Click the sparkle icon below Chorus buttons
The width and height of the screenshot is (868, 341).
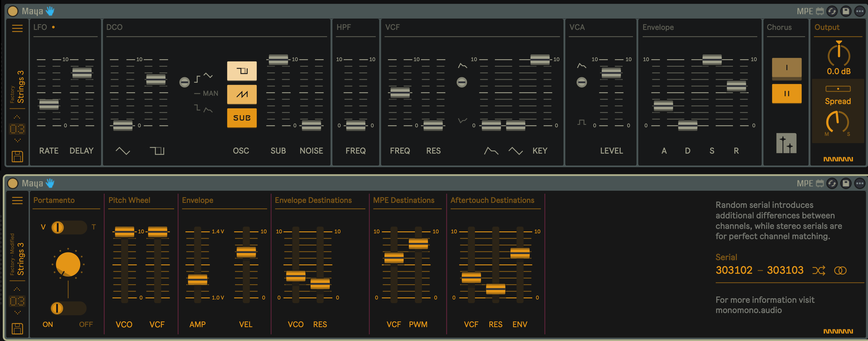coord(786,143)
